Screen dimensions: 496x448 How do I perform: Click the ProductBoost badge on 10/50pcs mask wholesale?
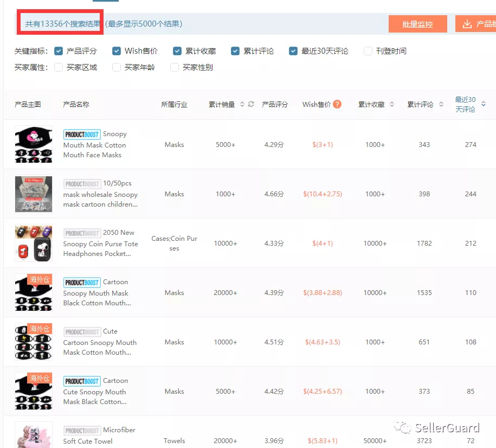[x=82, y=184]
